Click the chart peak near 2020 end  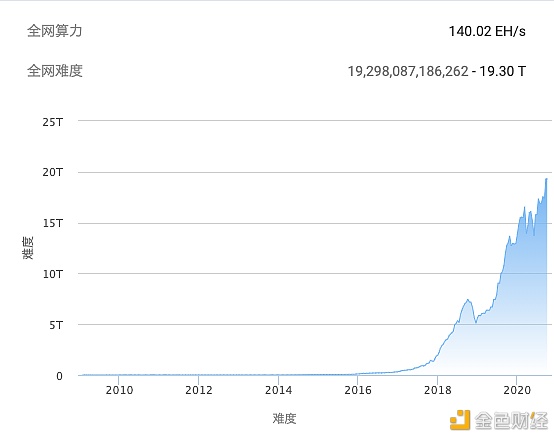(546, 179)
